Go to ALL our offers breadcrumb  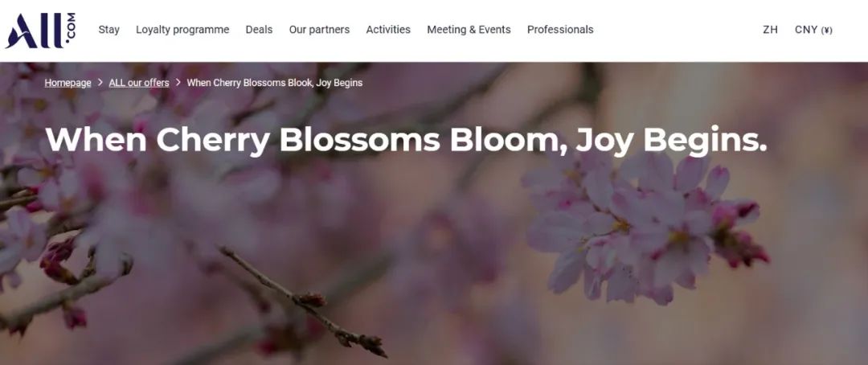click(139, 83)
